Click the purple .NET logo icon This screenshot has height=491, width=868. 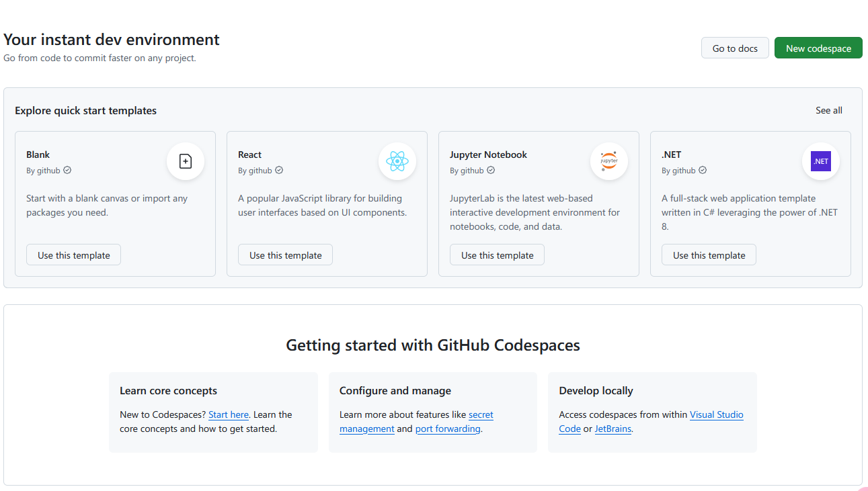pos(821,161)
